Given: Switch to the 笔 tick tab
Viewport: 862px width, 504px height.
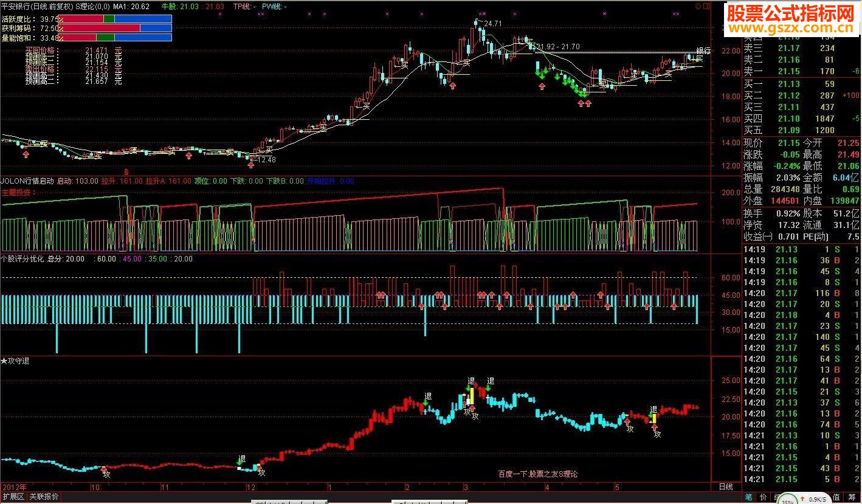Looking at the screenshot, I should [748, 496].
